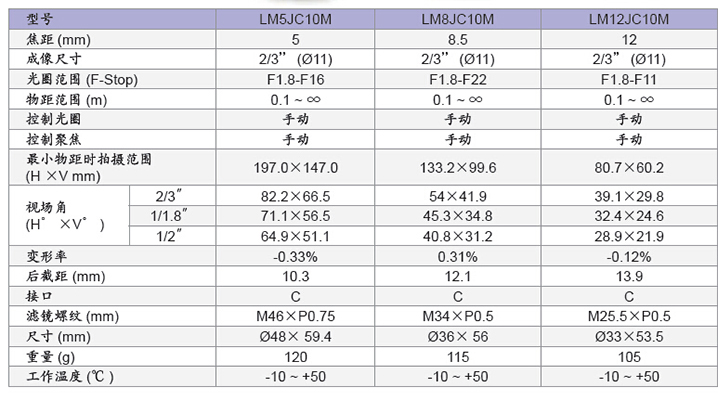
Task: Click the M25.5×P0.5 filter thread cell
Action: pyautogui.click(x=628, y=316)
